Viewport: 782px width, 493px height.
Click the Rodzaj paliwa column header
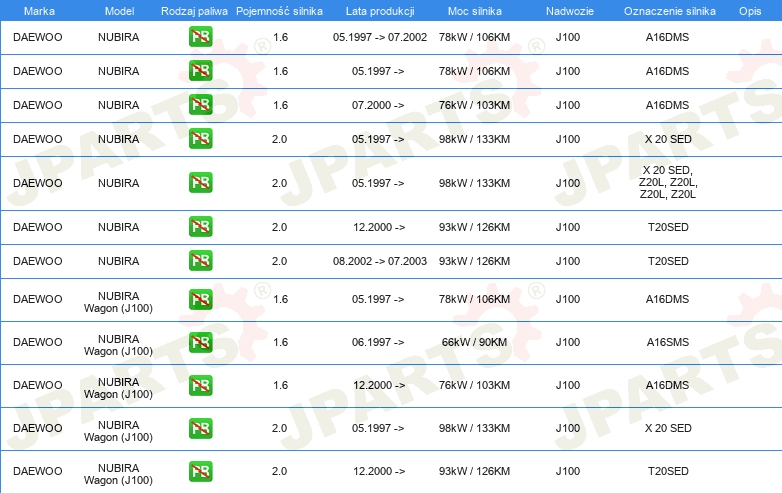click(x=194, y=11)
